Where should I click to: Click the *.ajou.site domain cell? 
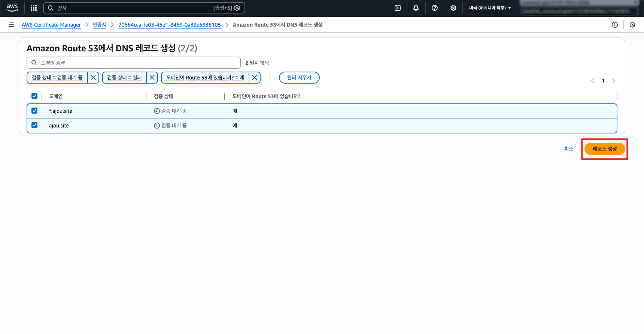point(61,111)
